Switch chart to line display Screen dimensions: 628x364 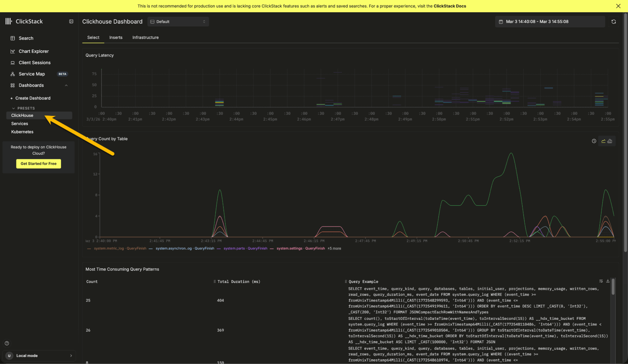point(603,141)
